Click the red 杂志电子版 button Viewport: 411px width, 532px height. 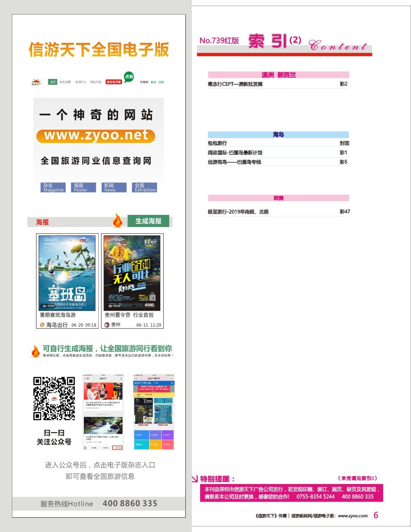click(x=113, y=82)
